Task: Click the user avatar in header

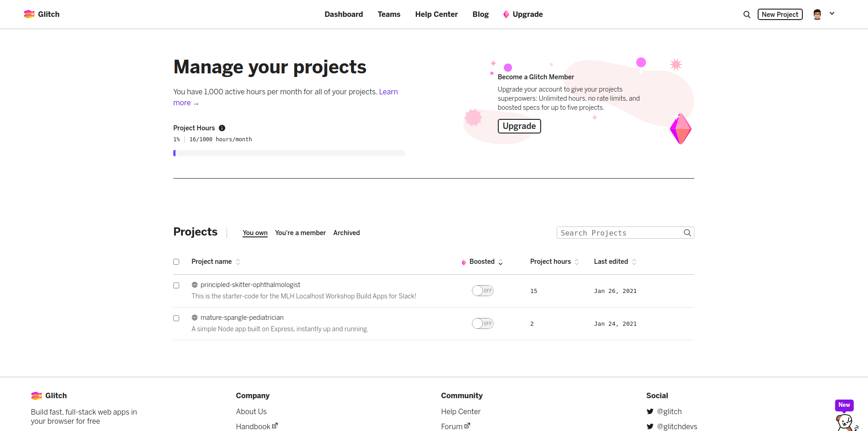Action: coord(817,15)
